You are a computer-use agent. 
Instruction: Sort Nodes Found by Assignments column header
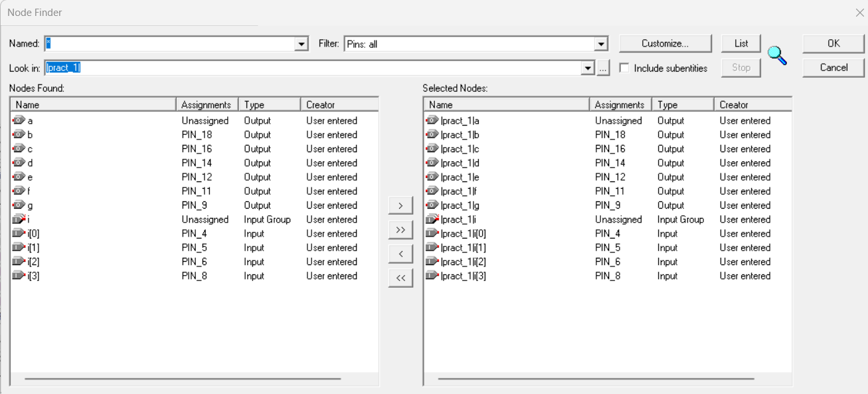tap(207, 104)
